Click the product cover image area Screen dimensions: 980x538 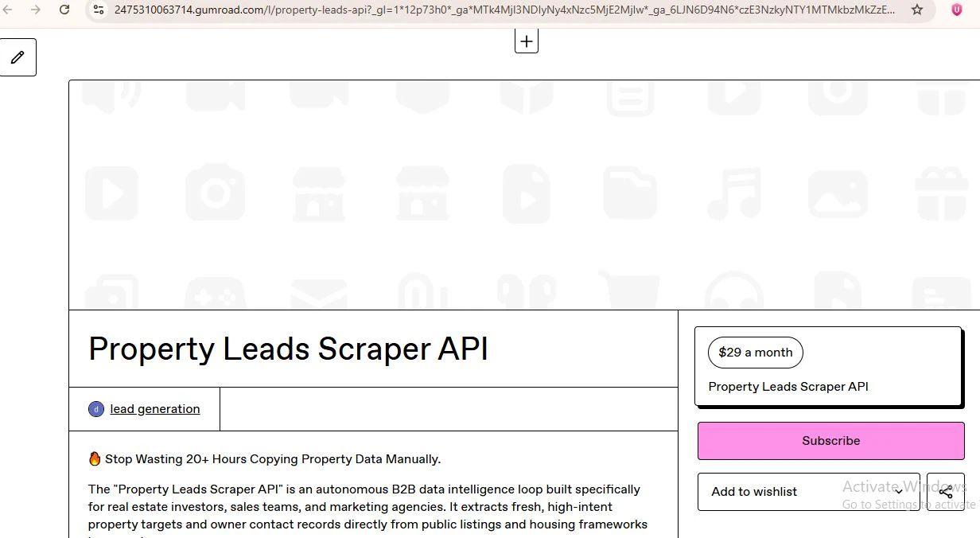(524, 195)
